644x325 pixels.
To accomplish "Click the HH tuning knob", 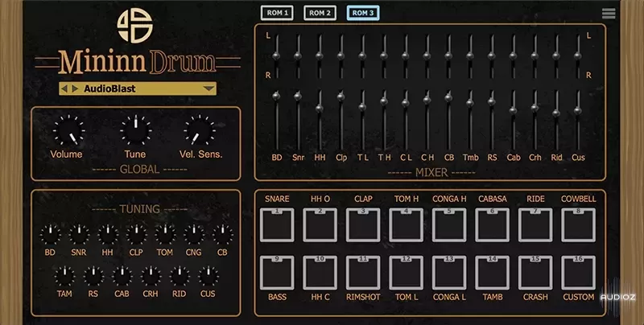I will 108,235.
